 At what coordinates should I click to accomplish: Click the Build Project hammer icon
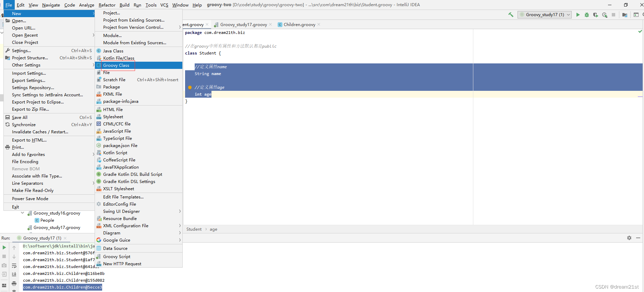(511, 15)
